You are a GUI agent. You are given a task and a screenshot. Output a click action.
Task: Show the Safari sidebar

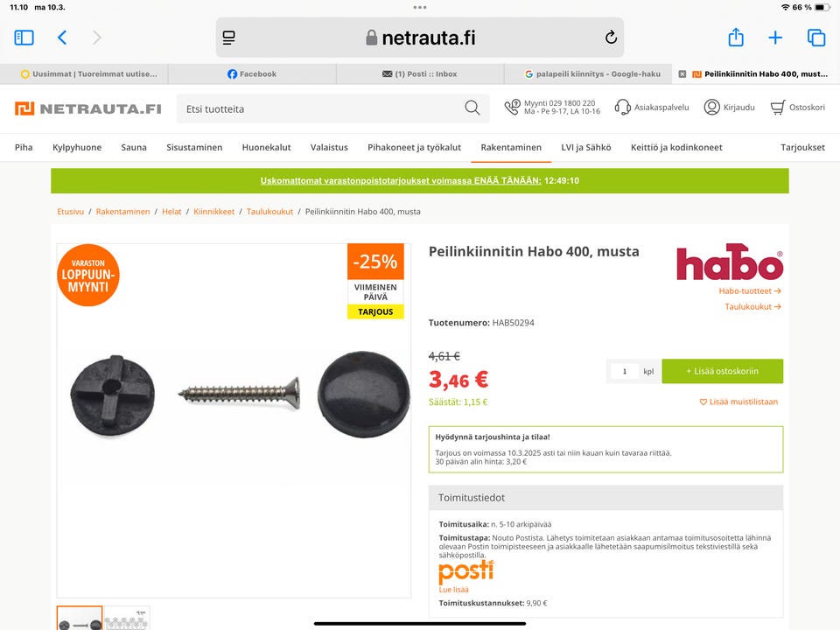[x=24, y=38]
